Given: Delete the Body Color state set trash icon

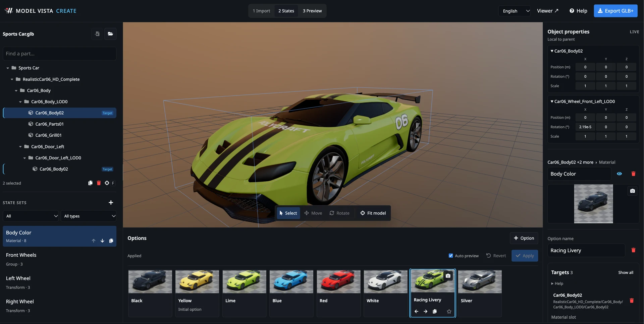Looking at the screenshot, I should (x=633, y=174).
